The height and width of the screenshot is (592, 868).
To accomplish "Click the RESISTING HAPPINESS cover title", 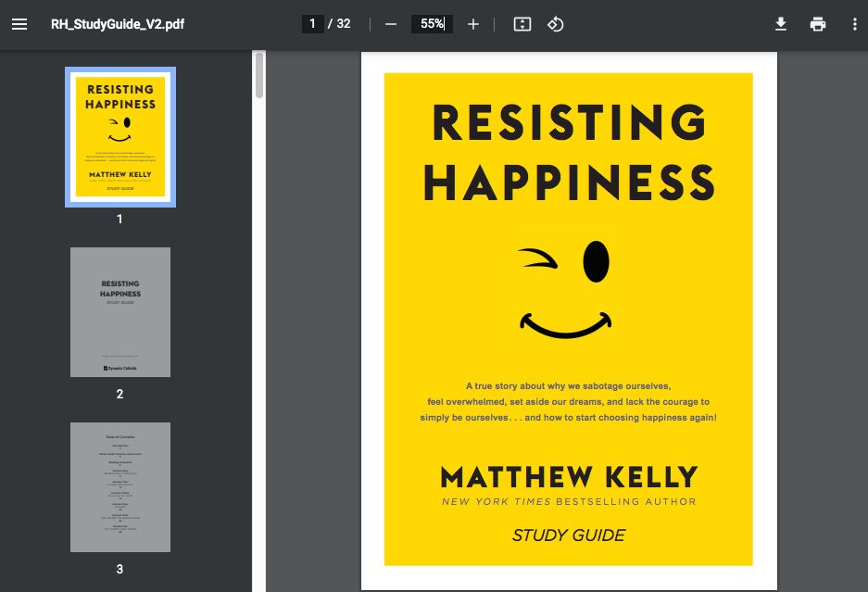I will (568, 152).
